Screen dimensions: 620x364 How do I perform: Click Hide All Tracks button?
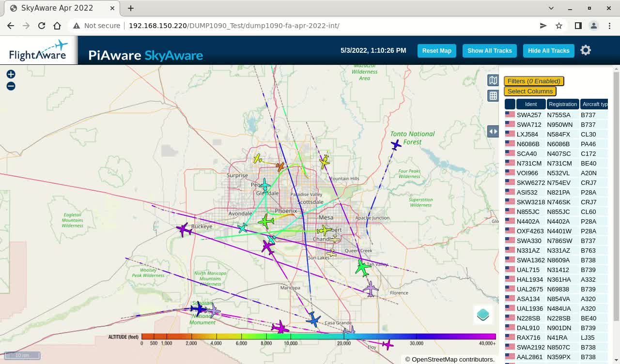pos(549,51)
